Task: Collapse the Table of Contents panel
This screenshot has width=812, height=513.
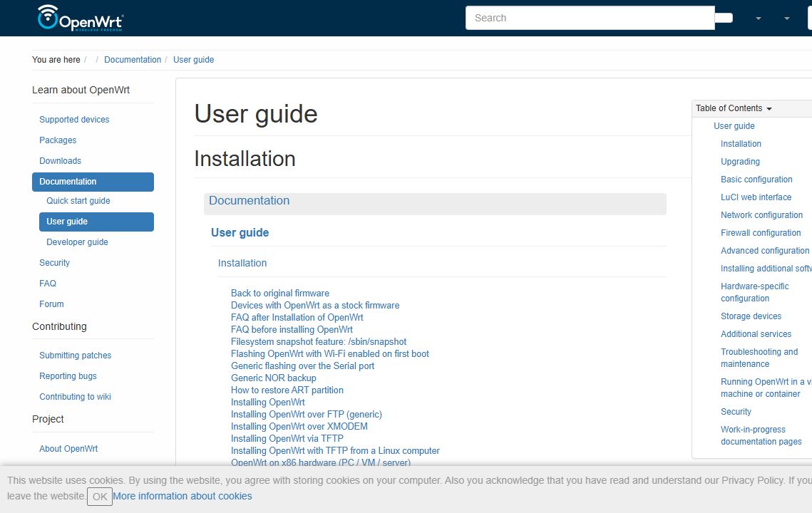Action: tap(734, 108)
